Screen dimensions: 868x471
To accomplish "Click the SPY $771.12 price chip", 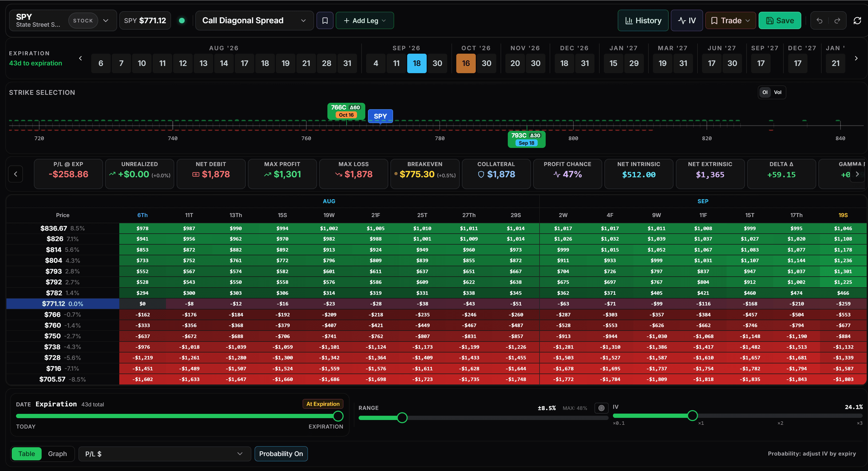I will click(x=145, y=21).
